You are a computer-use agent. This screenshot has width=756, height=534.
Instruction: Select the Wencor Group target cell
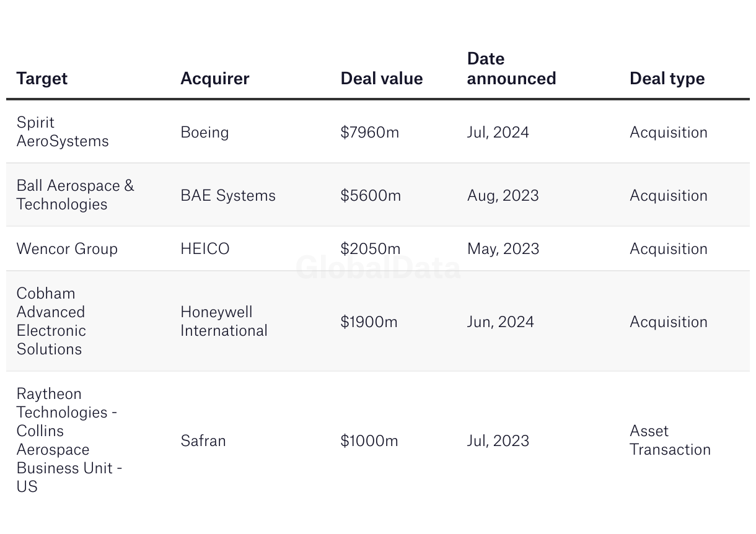(x=67, y=249)
